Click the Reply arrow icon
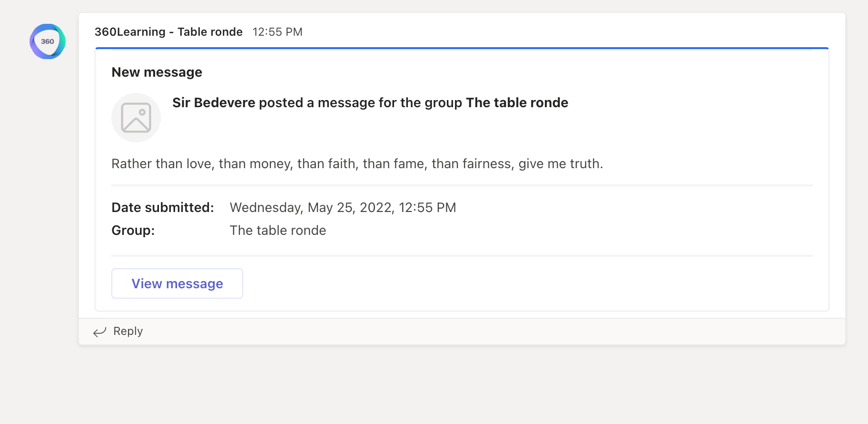Viewport: 868px width, 424px height. point(99,332)
